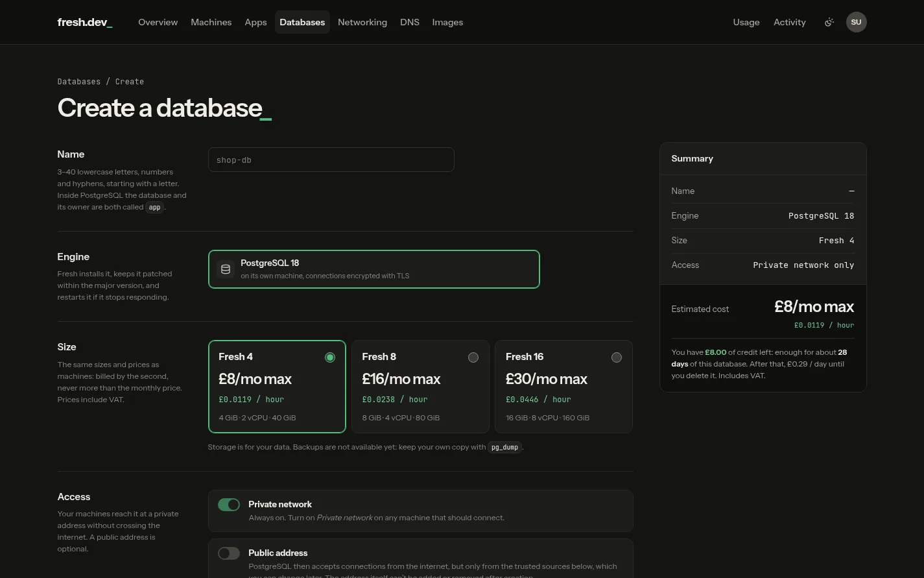
Task: Toggle the Private network switch
Action: point(229,505)
